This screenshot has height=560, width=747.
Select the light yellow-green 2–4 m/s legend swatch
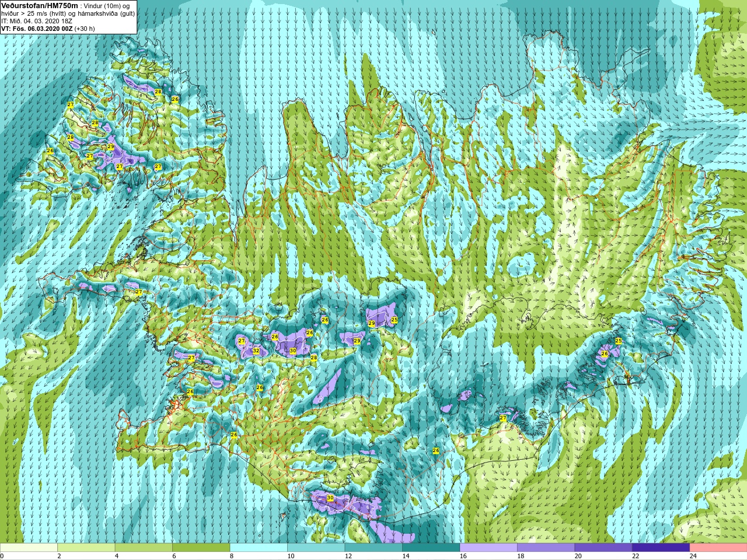86,548
